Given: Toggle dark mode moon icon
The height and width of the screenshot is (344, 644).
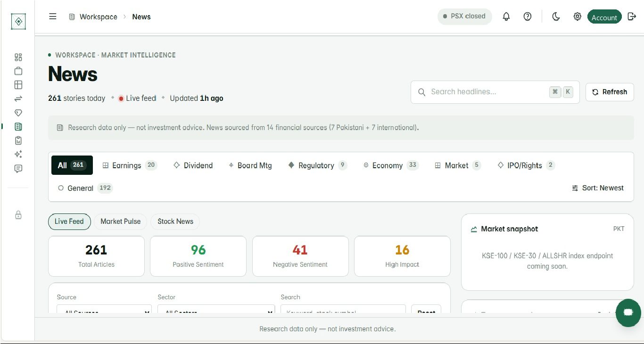Looking at the screenshot, I should pyautogui.click(x=556, y=16).
